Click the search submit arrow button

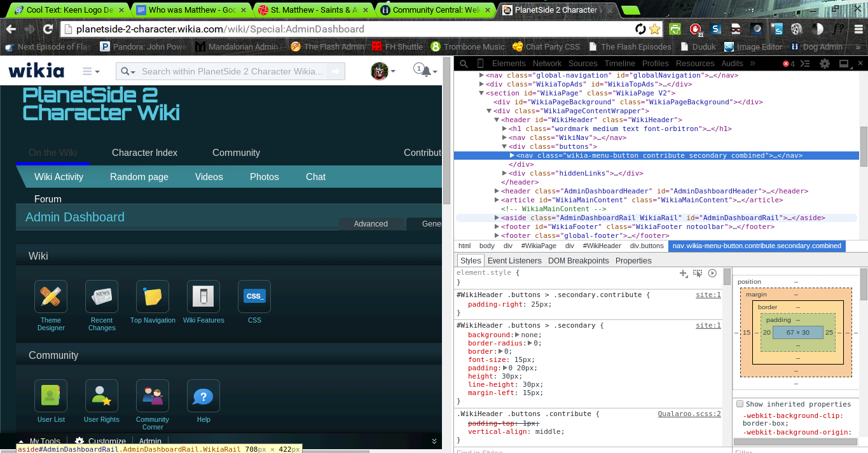(336, 71)
